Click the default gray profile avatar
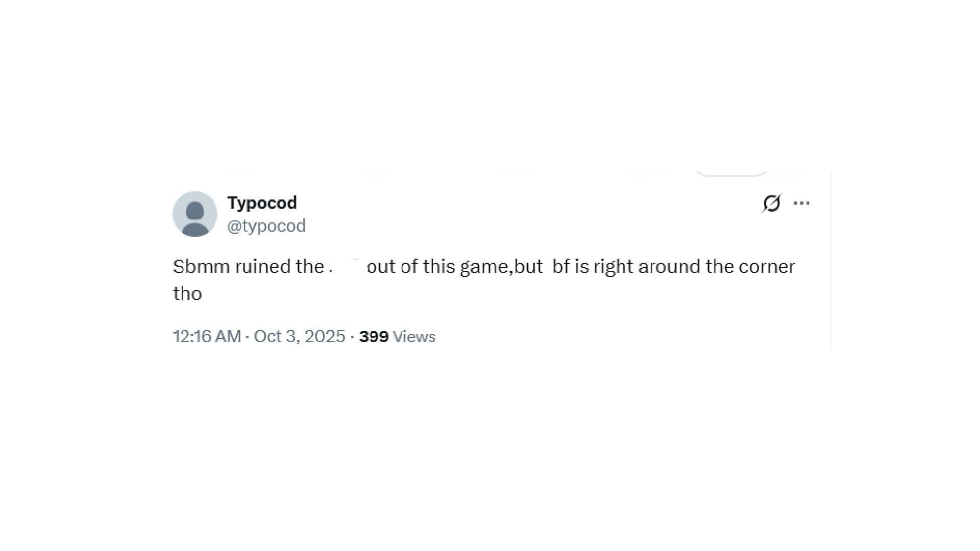The width and height of the screenshot is (980, 551). (195, 214)
